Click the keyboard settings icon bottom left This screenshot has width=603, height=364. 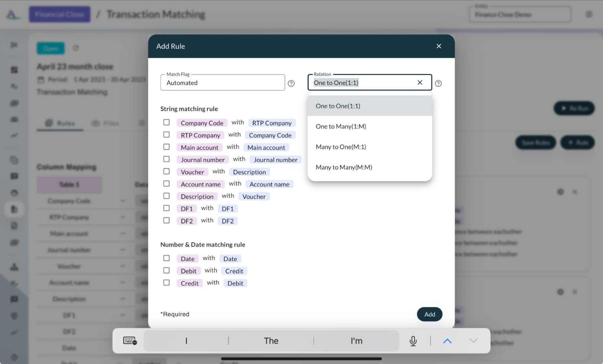click(x=130, y=340)
